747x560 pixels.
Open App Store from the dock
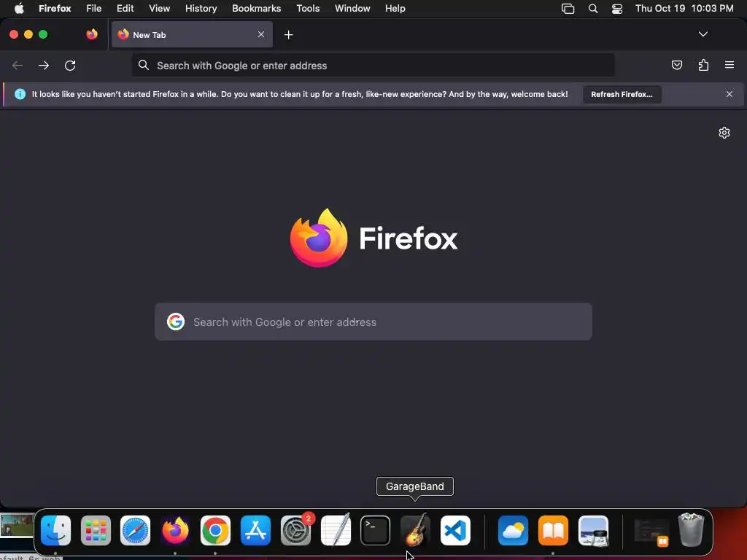click(255, 531)
